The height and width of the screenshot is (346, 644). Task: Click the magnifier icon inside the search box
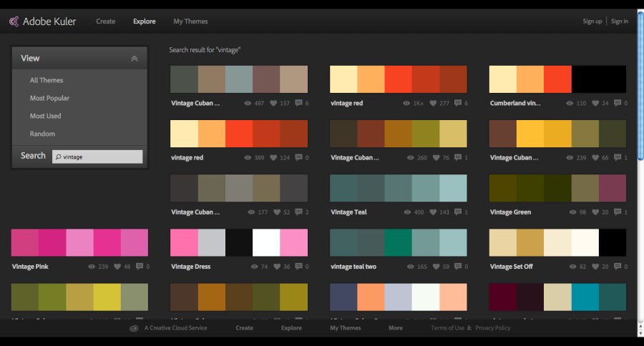pyautogui.click(x=58, y=157)
